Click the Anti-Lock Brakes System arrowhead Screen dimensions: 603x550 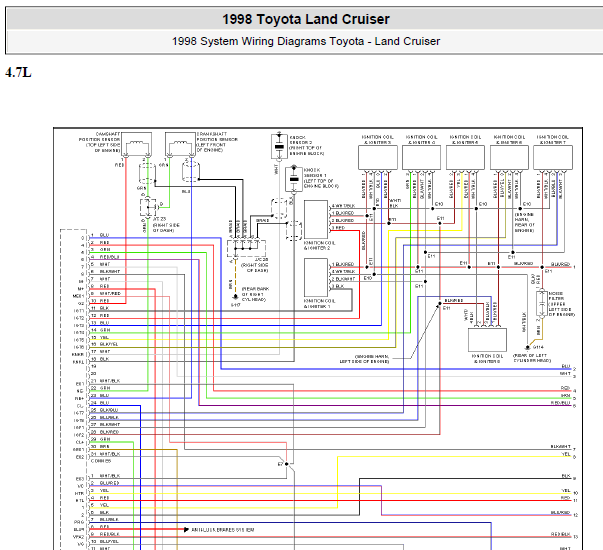(186, 530)
